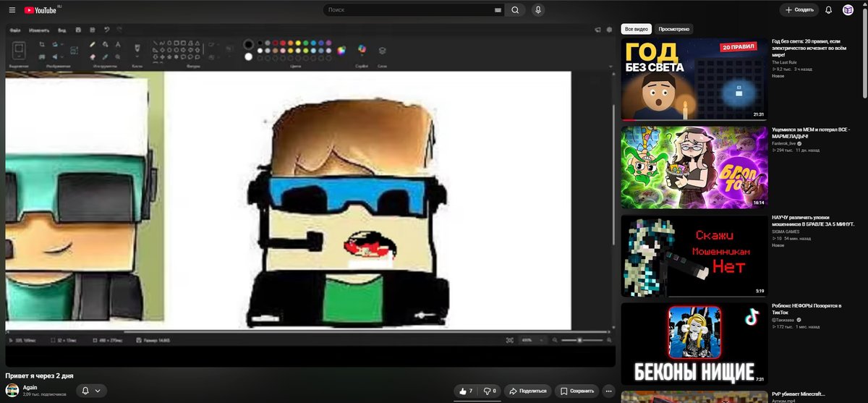Viewport: 868px width, 403px height.
Task: Select the Color picker tool in Paint
Action: [106, 56]
